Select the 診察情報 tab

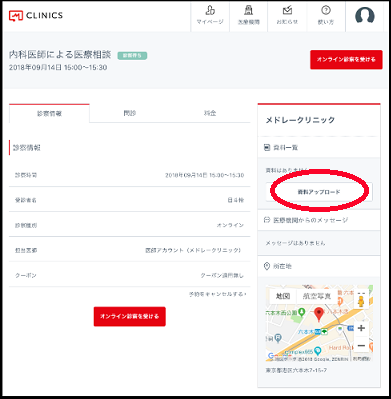[49, 113]
